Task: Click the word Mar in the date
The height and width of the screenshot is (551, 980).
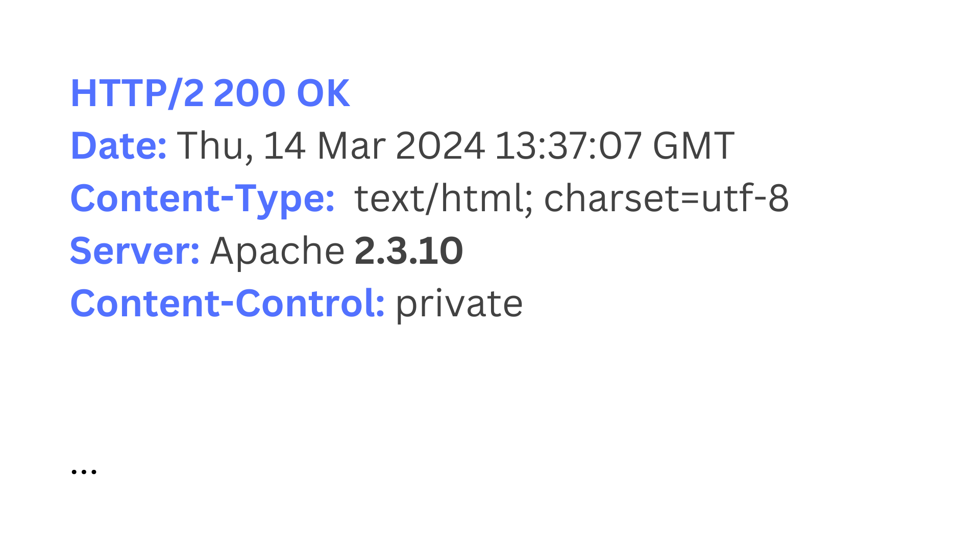Action: [351, 146]
